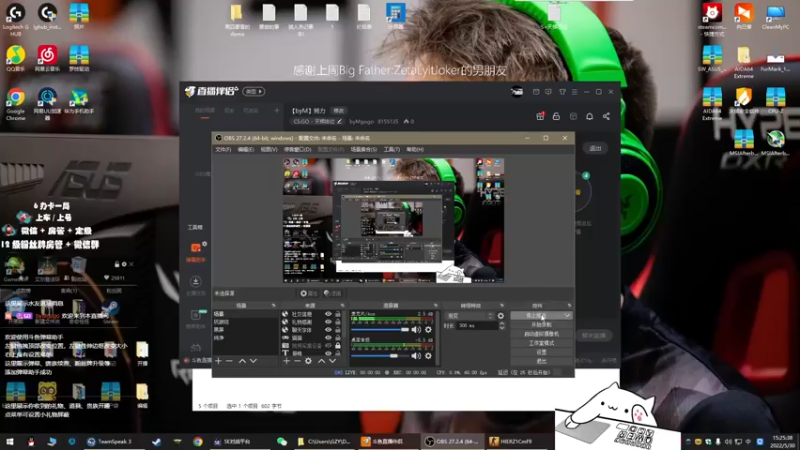Open the 工具(T) menu in OBS
The height and width of the screenshot is (450, 800).
pyautogui.click(x=392, y=149)
